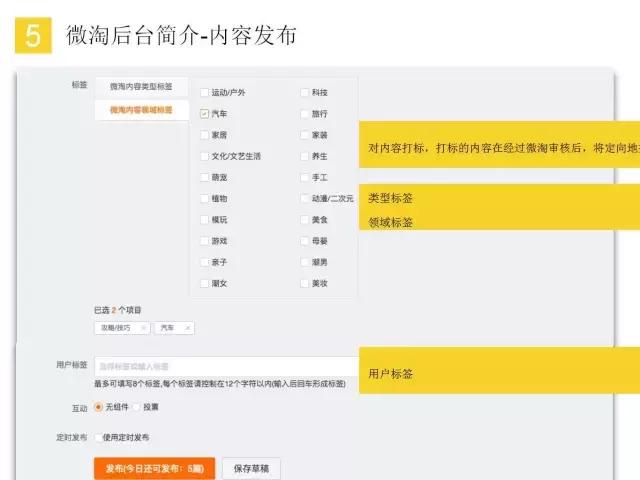The height and width of the screenshot is (480, 640).
Task: Tick the 动漫/二次元 checkbox
Action: [304, 199]
